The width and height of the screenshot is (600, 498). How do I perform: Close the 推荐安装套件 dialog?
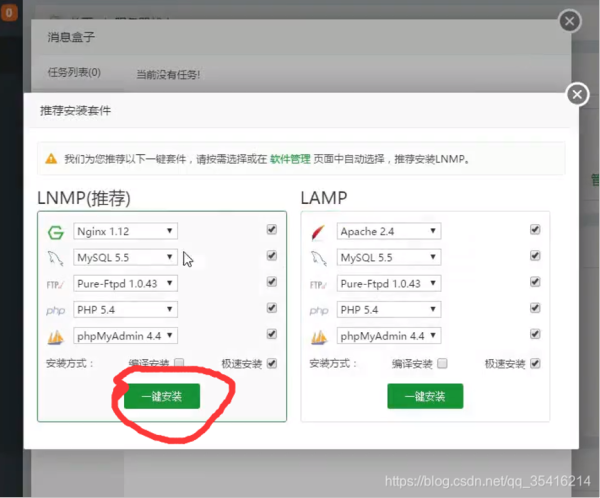click(577, 94)
